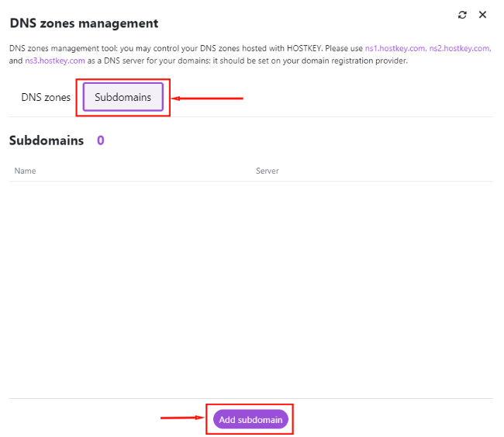Image resolution: width=504 pixels, height=437 pixels.
Task: Click the DNS zones management title
Action: coord(84,23)
